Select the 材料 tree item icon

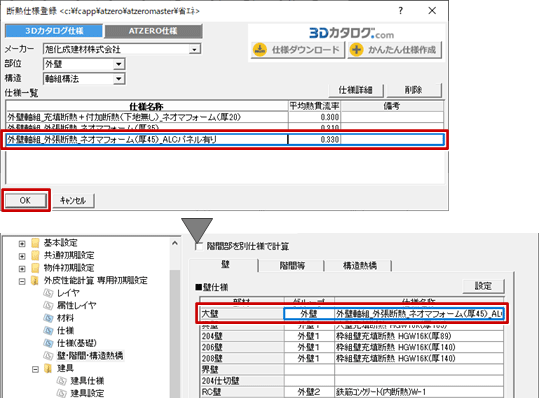click(x=48, y=318)
